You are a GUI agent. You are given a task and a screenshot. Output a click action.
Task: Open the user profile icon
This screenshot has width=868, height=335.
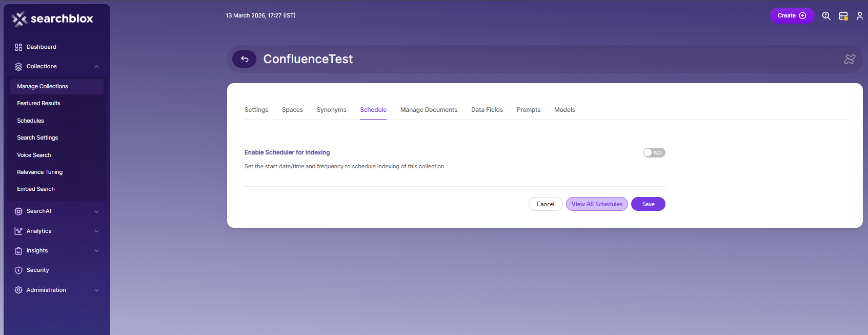(x=860, y=16)
